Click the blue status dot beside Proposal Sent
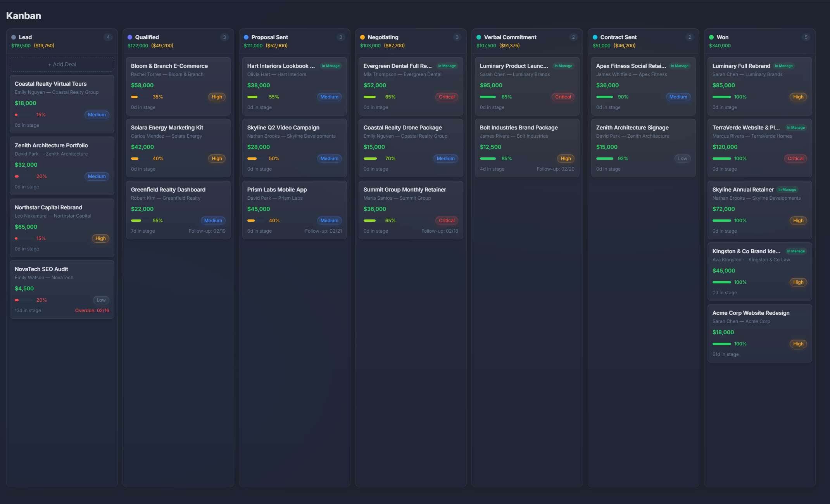830x504 pixels. point(247,37)
